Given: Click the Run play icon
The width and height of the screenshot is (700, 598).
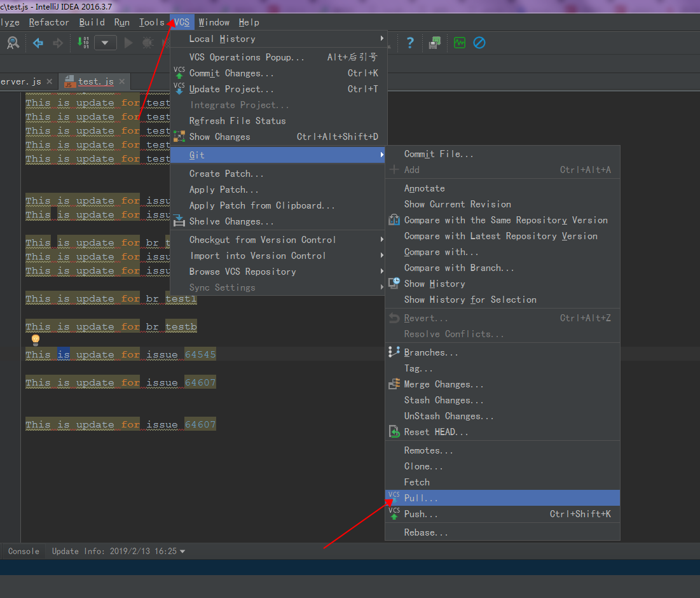Looking at the screenshot, I should coord(128,43).
